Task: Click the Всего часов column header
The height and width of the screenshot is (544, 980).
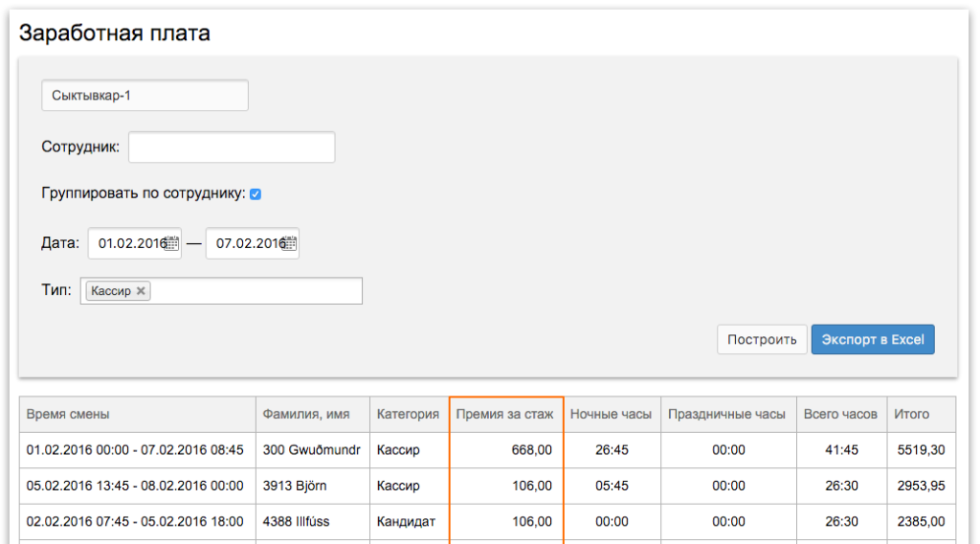Action: (842, 414)
